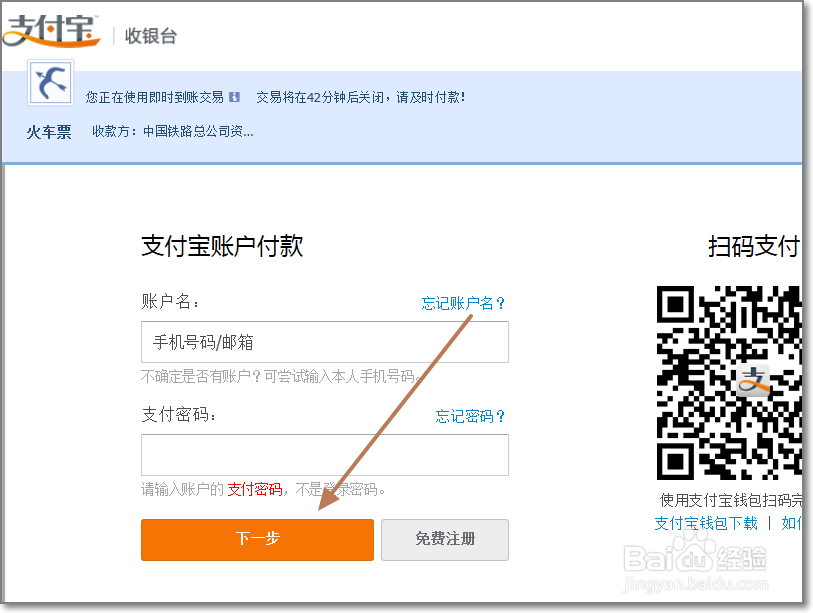Click the account name input field
Image resolution: width=813 pixels, height=613 pixels.
[x=324, y=342]
